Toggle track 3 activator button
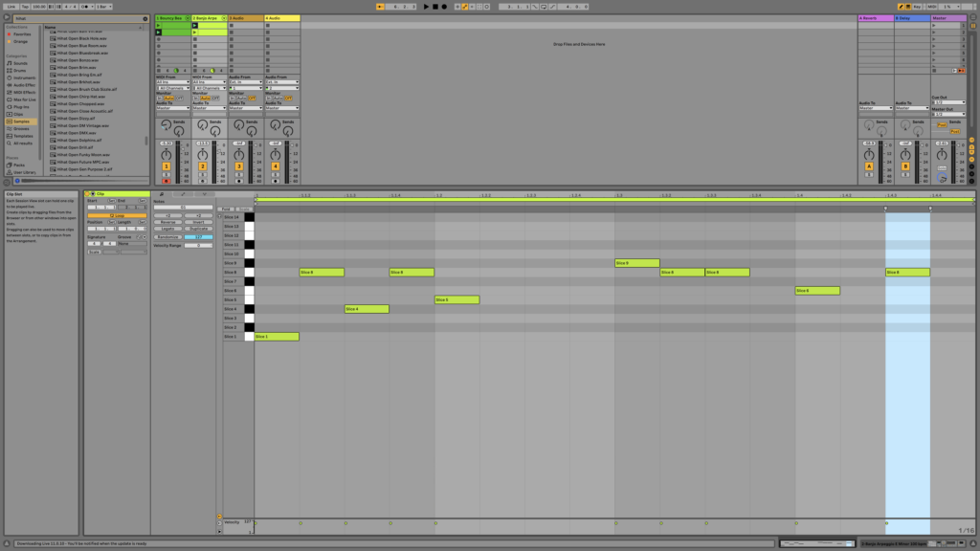 (238, 166)
